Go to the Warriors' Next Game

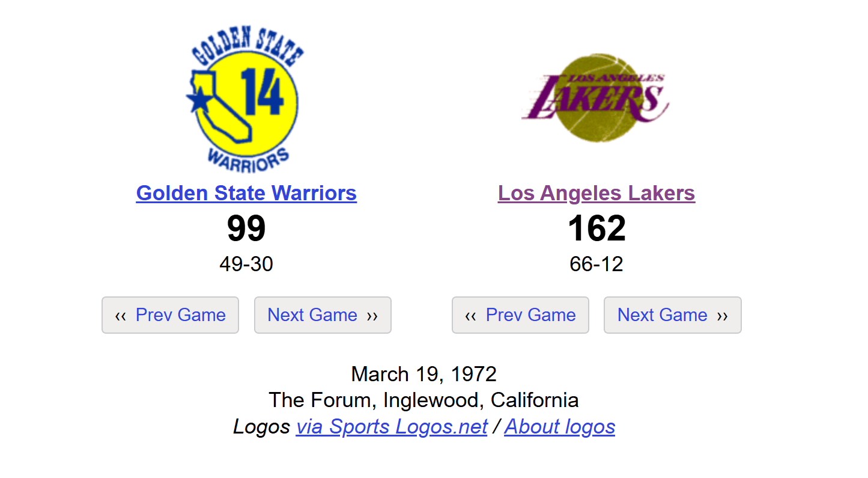pyautogui.click(x=323, y=315)
